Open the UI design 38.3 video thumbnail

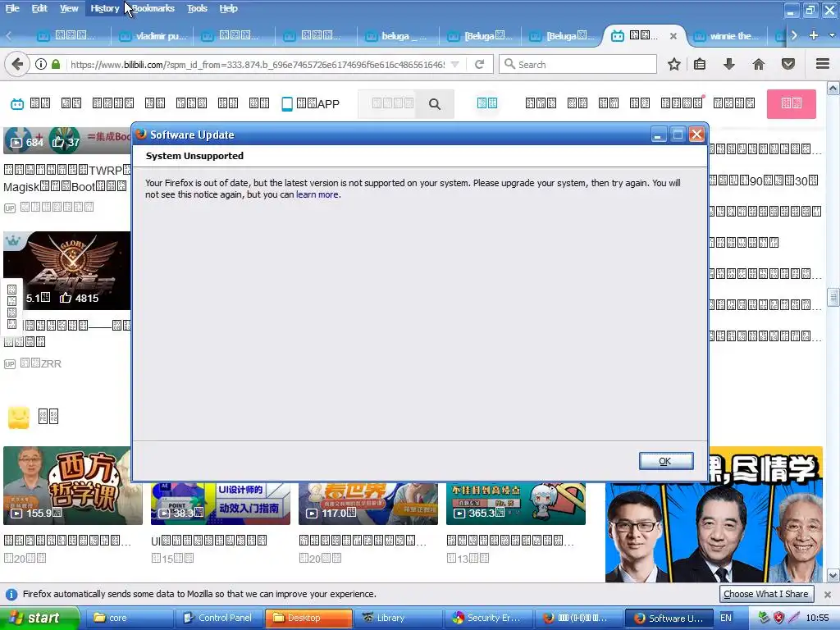220,503
